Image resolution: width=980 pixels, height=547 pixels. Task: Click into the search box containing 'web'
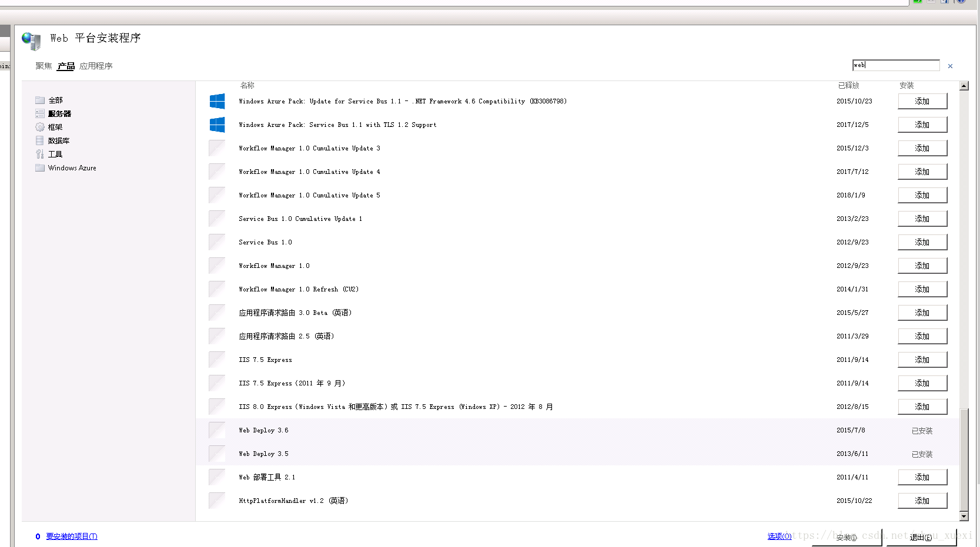(x=896, y=65)
